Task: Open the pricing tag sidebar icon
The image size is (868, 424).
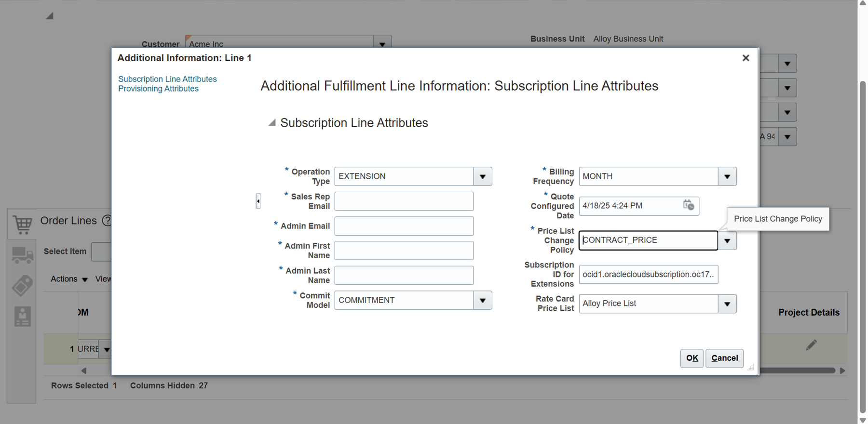Action: [22, 286]
